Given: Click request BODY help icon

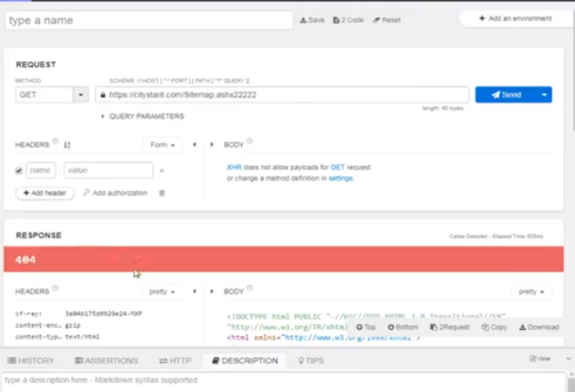Looking at the screenshot, I should 249,141.
